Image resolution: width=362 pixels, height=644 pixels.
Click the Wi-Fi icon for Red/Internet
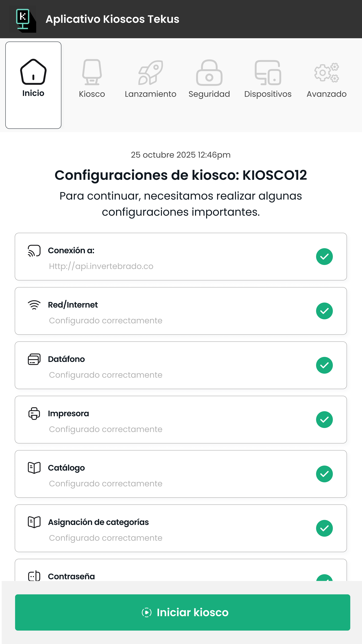click(x=34, y=305)
